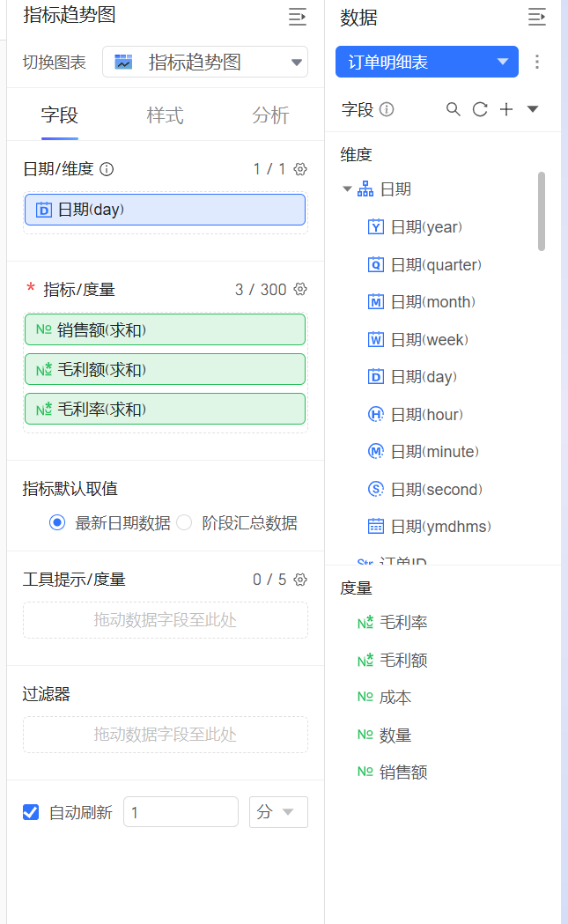Click the 销售额(求和) measure field pill

[x=165, y=329]
